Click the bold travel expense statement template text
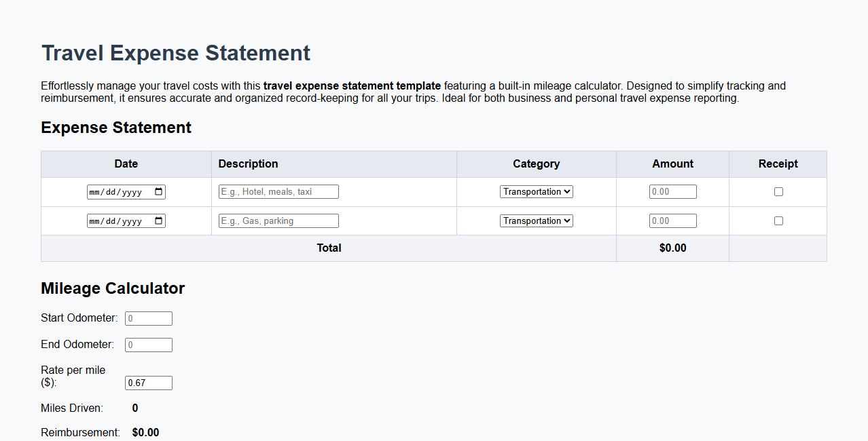Viewport: 868px width, 441px height. 352,85
